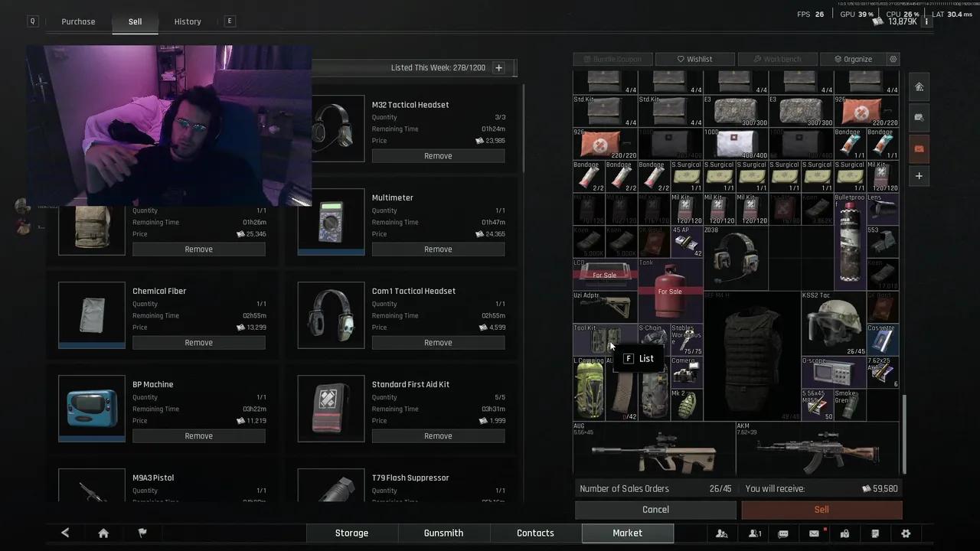The width and height of the screenshot is (980, 551).
Task: Switch to the Contacts screen
Action: point(534,533)
